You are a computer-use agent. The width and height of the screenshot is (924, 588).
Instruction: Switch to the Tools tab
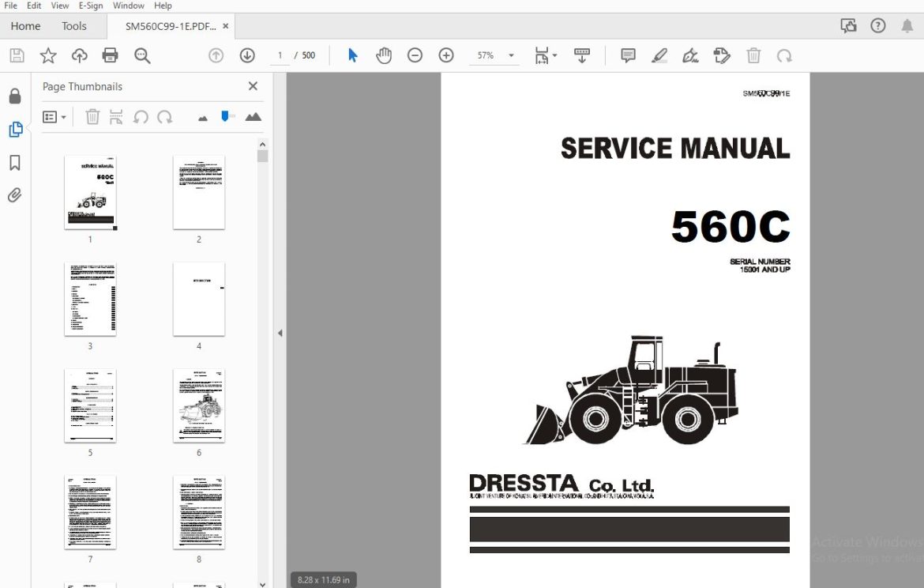[x=73, y=26]
